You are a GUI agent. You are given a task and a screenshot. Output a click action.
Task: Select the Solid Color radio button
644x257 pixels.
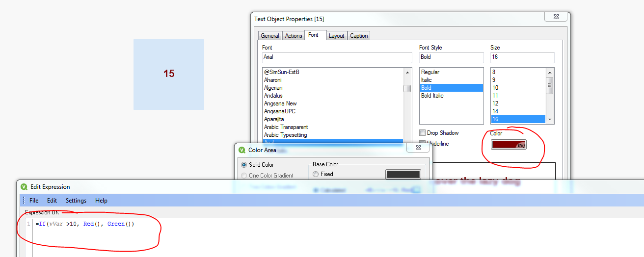coord(244,165)
